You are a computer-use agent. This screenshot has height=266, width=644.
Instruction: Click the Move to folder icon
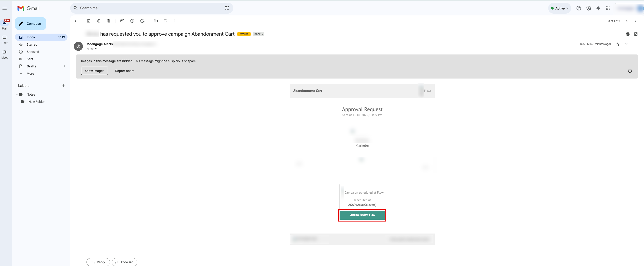pos(156,21)
